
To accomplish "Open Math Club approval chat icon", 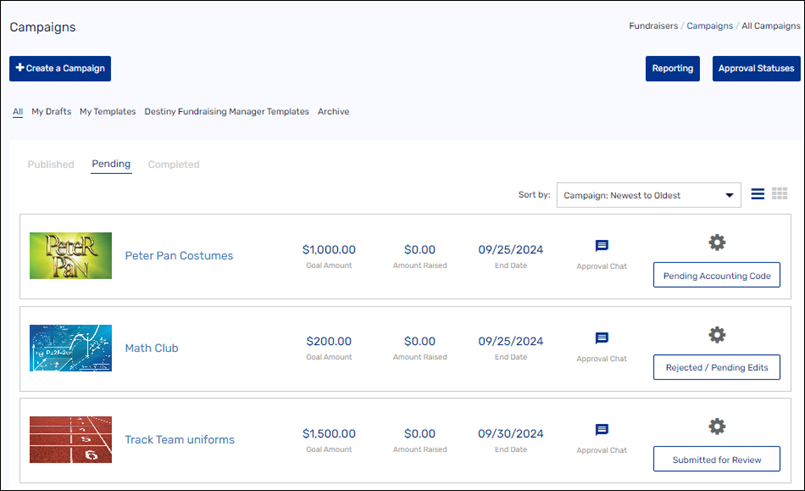I will coord(601,339).
